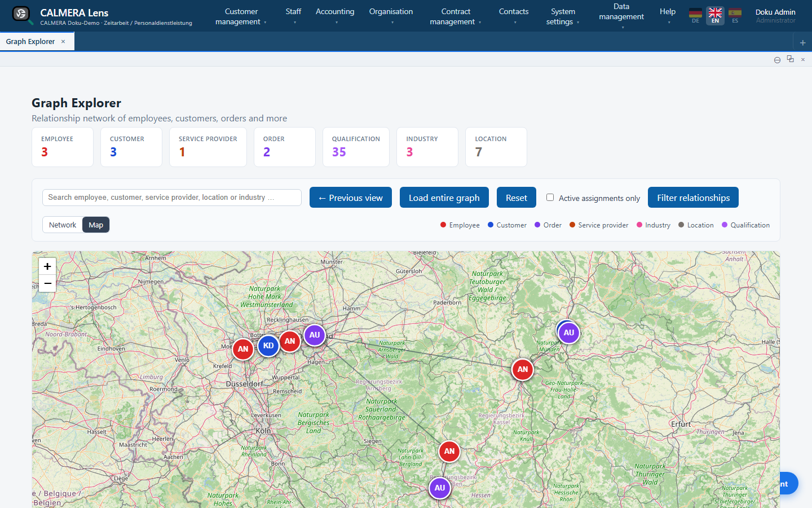Click the Industry count card
The width and height of the screenshot is (812, 508).
(427, 147)
